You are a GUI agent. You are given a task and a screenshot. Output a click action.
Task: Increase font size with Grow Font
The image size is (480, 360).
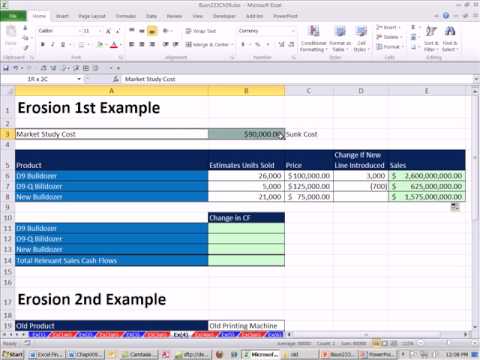[108, 31]
